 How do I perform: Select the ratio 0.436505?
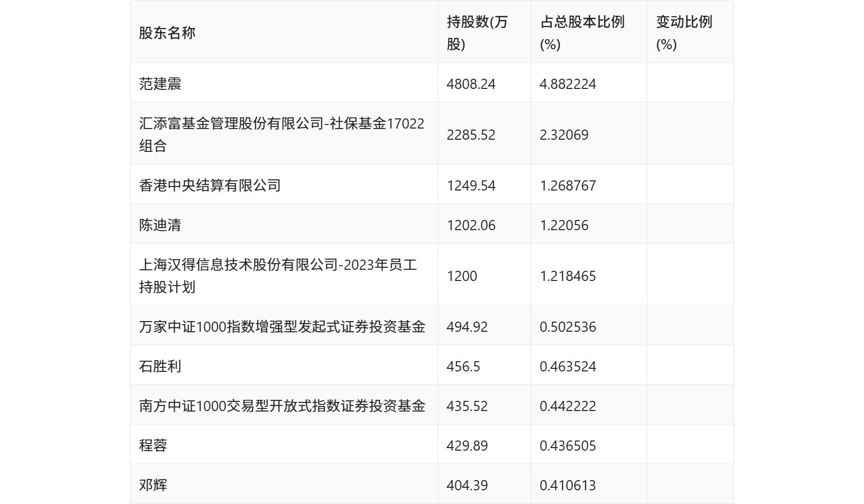point(568,446)
